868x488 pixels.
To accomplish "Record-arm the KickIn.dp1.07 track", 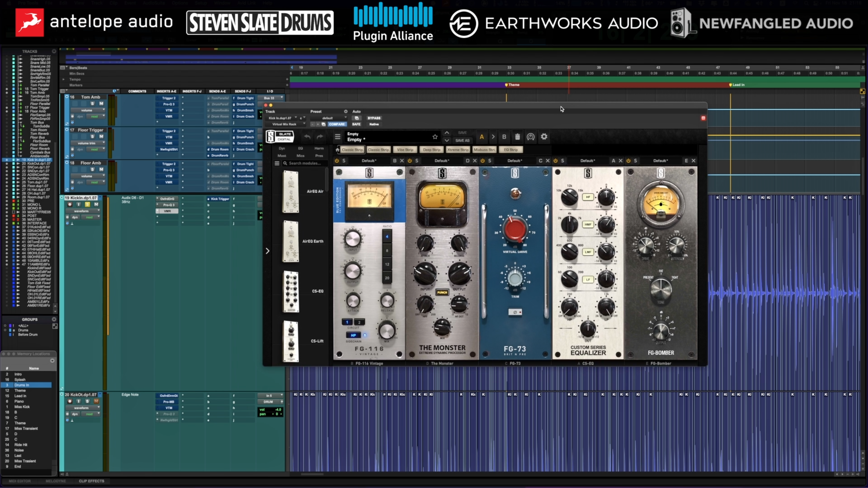I will 70,204.
